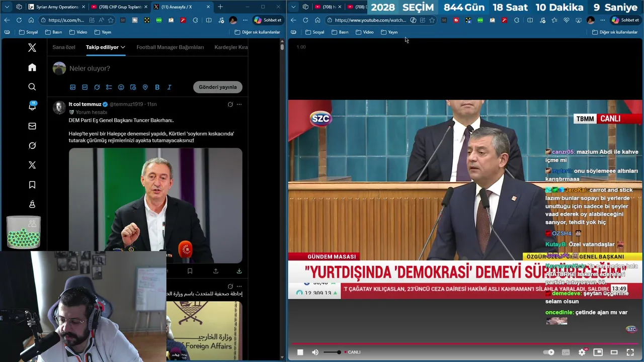Favorite this page star in left browser
This screenshot has height=362, width=644.
(110, 20)
